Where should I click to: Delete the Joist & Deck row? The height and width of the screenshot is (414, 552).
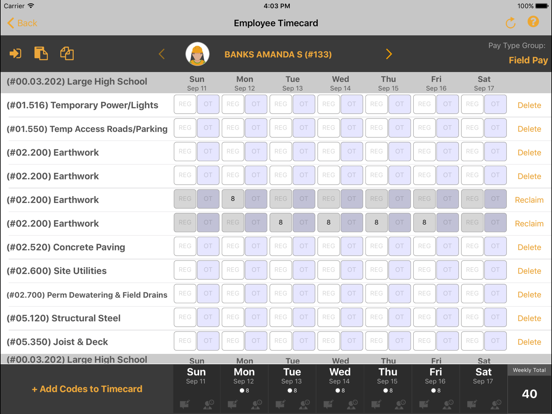(x=529, y=342)
